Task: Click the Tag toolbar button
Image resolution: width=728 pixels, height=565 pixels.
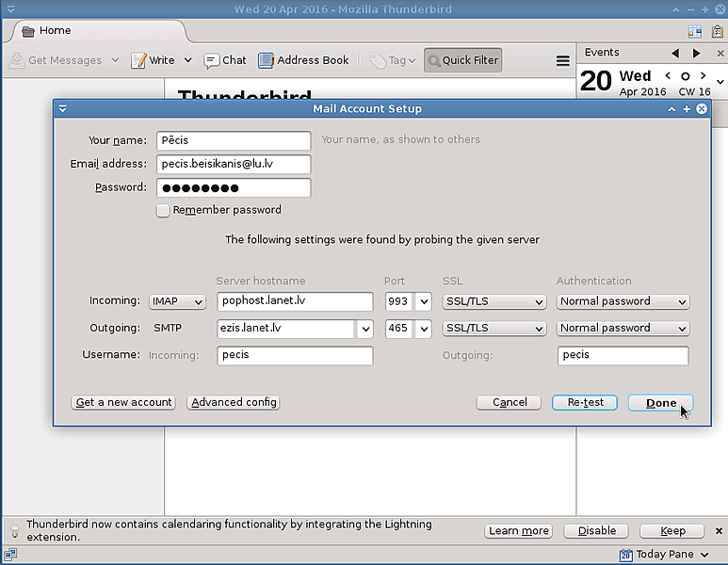Action: tap(392, 60)
